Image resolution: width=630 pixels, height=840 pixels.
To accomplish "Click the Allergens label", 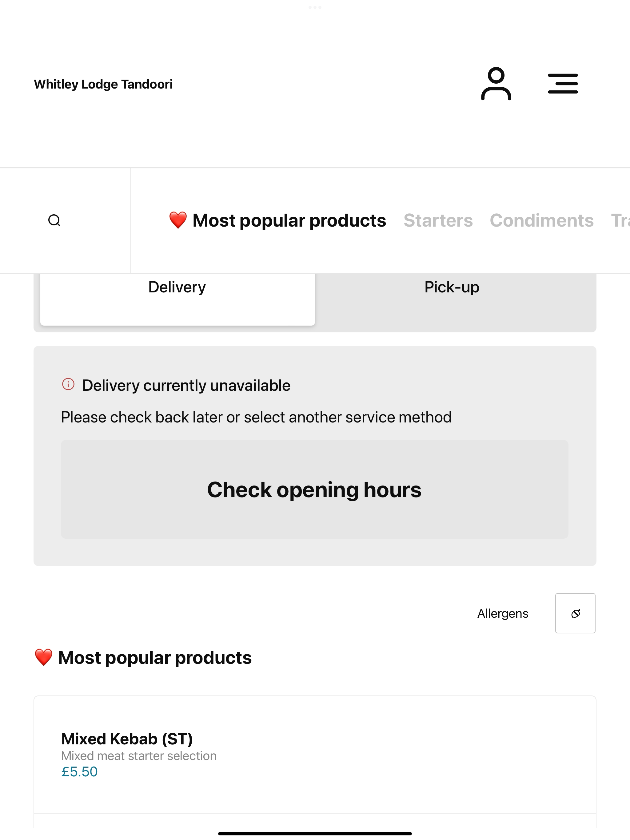I will 503,613.
